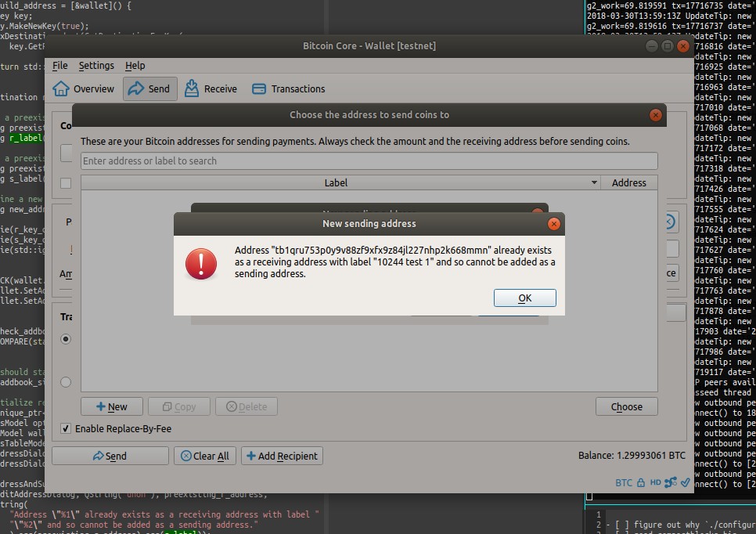Image resolution: width=756 pixels, height=534 pixels.
Task: Switch to the Overview tab
Action: click(x=84, y=88)
